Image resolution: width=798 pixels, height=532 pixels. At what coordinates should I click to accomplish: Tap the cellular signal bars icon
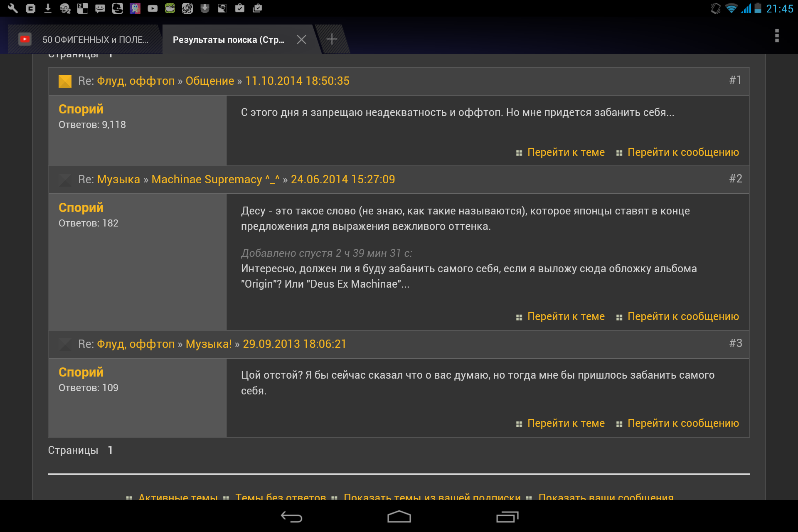[x=746, y=8]
